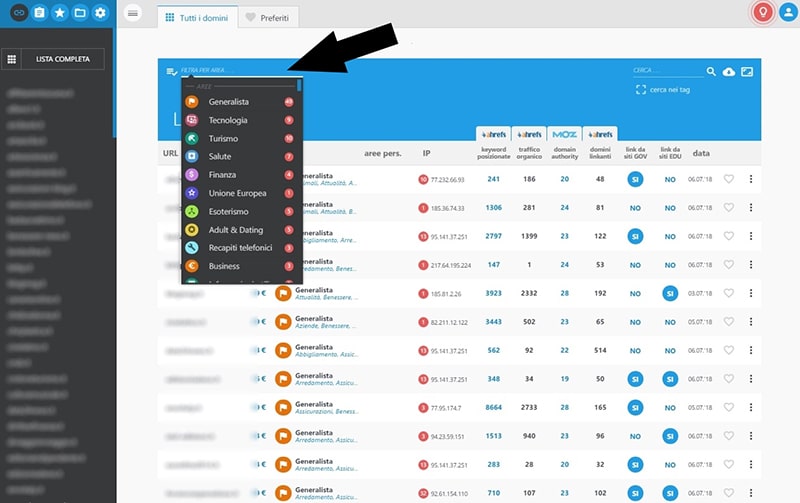Click the magnifier search icon

point(711,72)
